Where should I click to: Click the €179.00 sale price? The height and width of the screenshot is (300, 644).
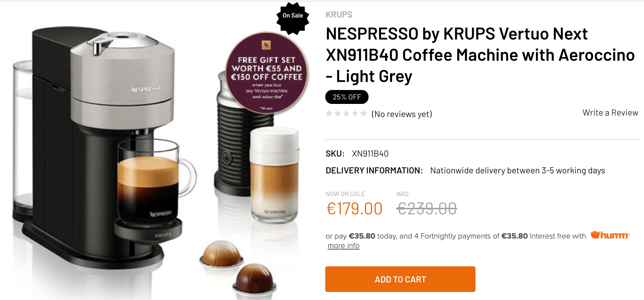pos(354,209)
